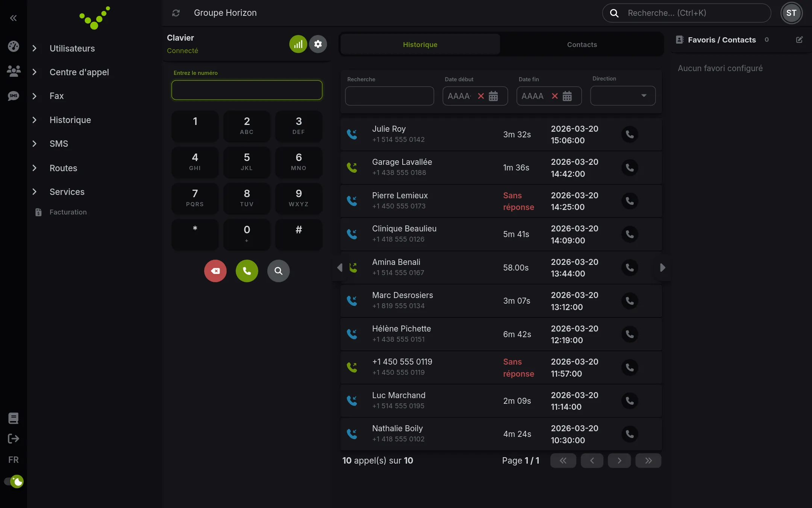812x508 pixels.
Task: Open the Direction filter dropdown
Action: click(x=623, y=96)
